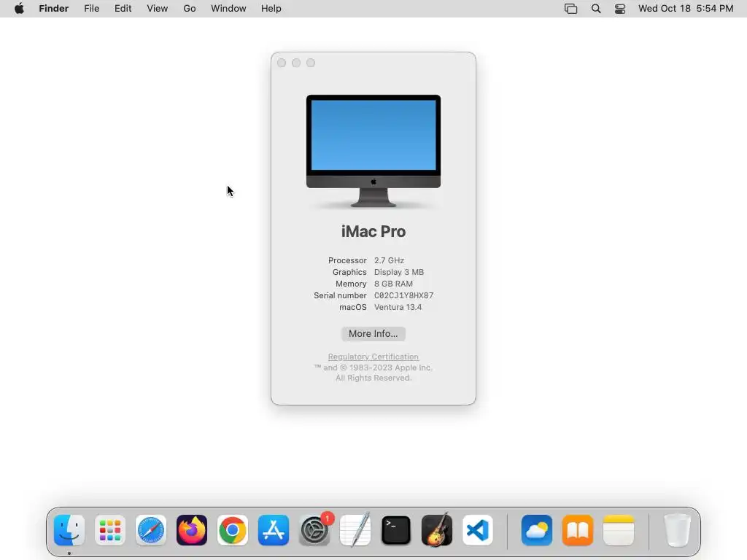The width and height of the screenshot is (747, 560).
Task: Launch Firefox from the Dock
Action: [x=192, y=530]
